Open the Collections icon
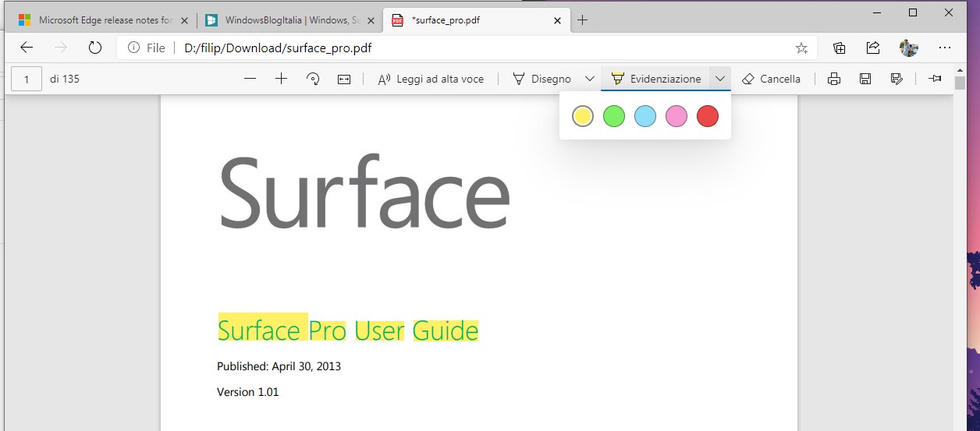This screenshot has width=980, height=431. pos(840,48)
